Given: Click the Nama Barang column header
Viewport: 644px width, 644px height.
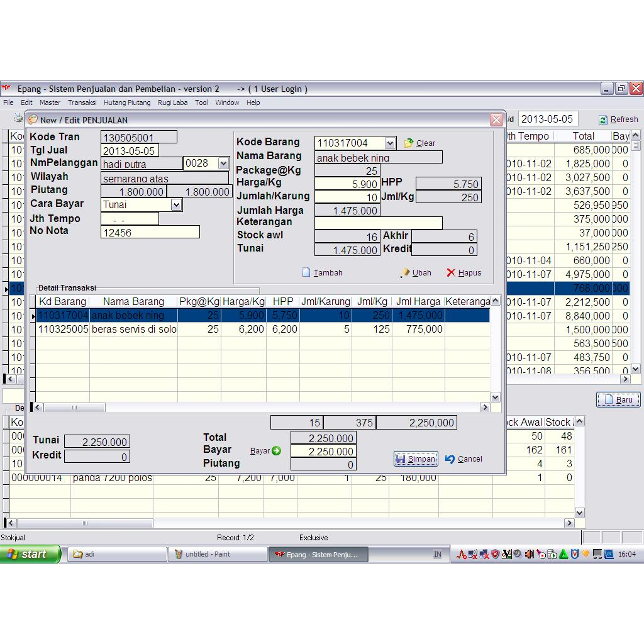Looking at the screenshot, I should (x=133, y=301).
